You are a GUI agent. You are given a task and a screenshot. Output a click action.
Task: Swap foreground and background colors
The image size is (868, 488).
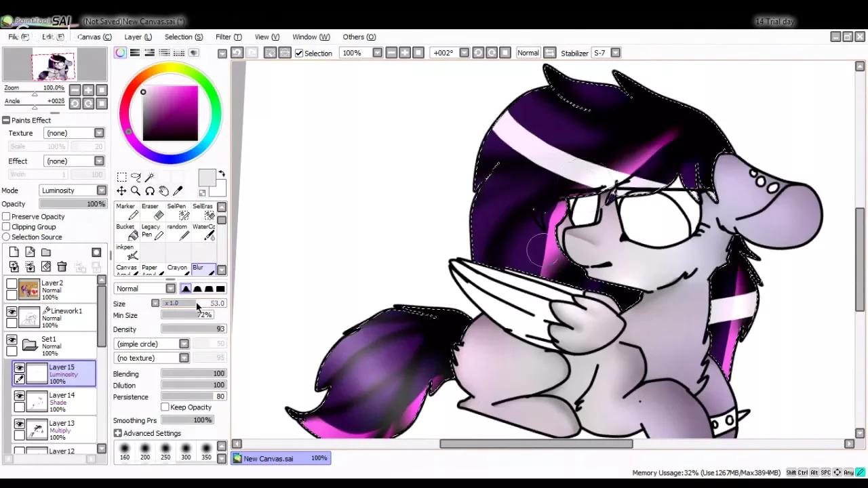(221, 175)
